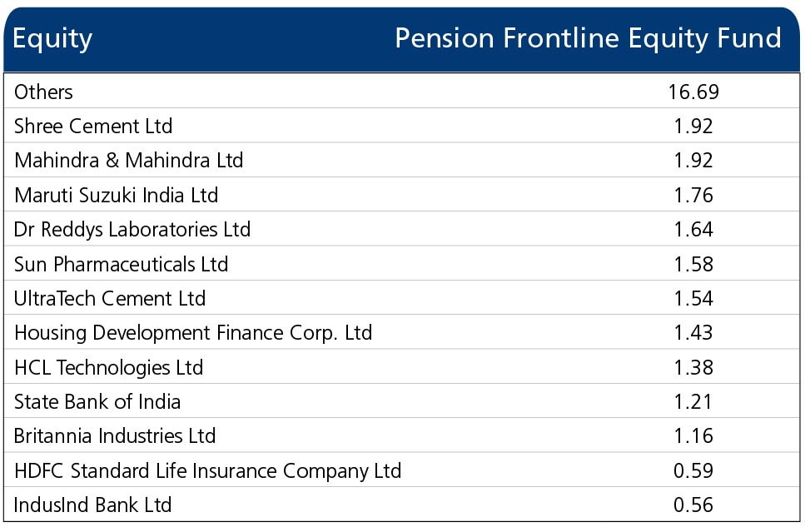Image resolution: width=805 pixels, height=532 pixels.
Task: Select the Others row label
Action: (x=43, y=92)
